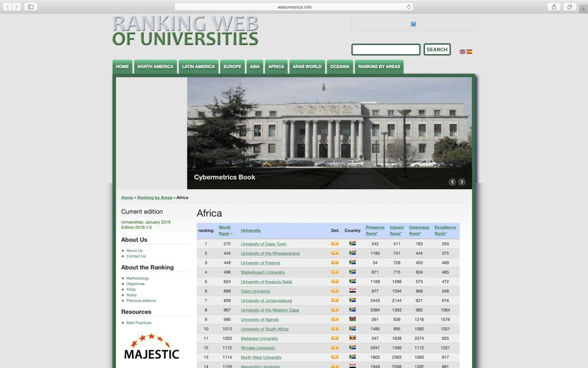Click Kenya flag in University of Nairobi row
The height and width of the screenshot is (368, 588).
[353, 319]
